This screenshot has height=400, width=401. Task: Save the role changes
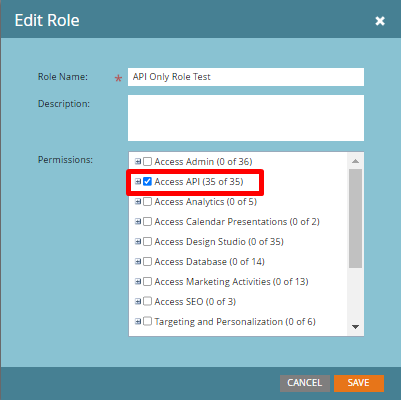click(x=359, y=383)
